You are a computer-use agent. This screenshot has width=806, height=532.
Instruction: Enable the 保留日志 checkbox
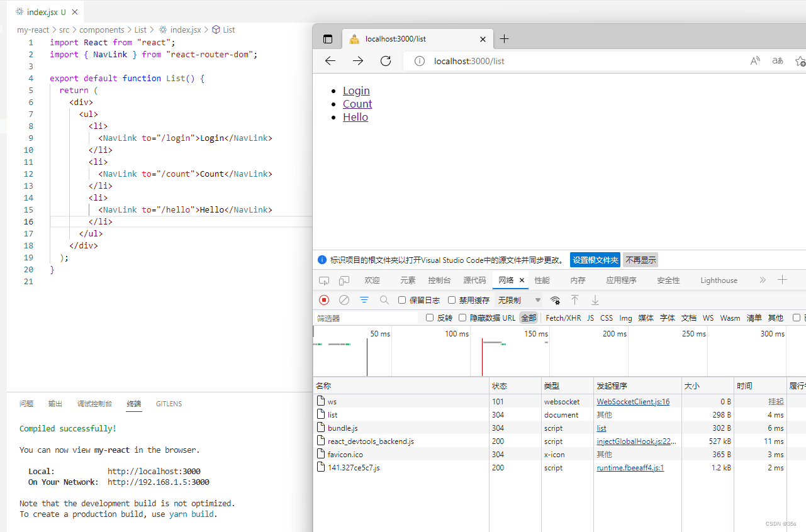(x=401, y=300)
